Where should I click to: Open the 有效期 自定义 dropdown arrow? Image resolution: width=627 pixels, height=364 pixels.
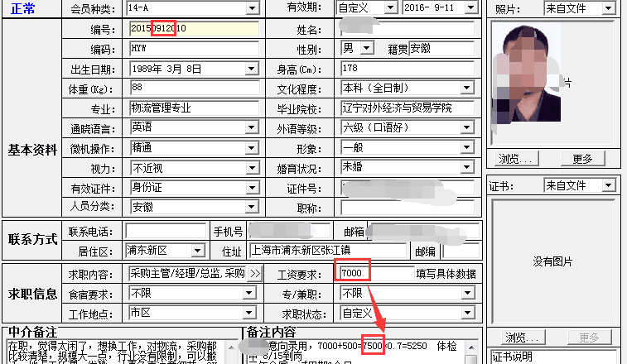click(x=390, y=7)
